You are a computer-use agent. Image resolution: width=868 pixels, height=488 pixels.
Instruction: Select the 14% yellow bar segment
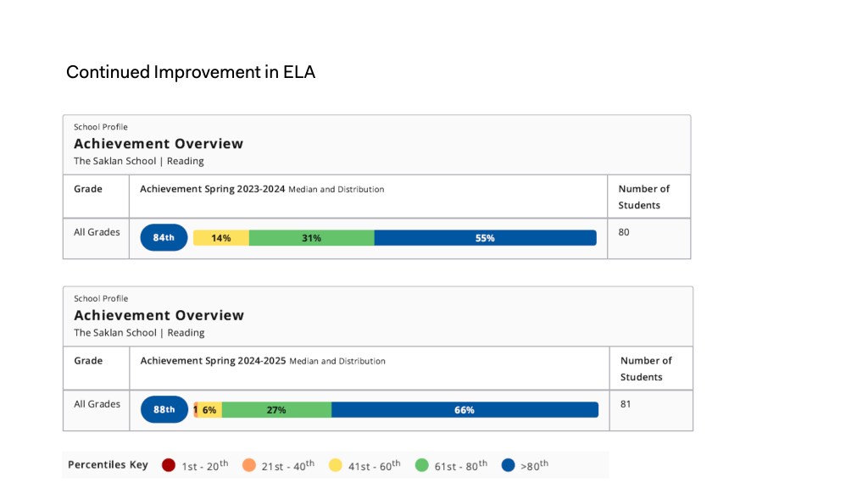click(221, 238)
